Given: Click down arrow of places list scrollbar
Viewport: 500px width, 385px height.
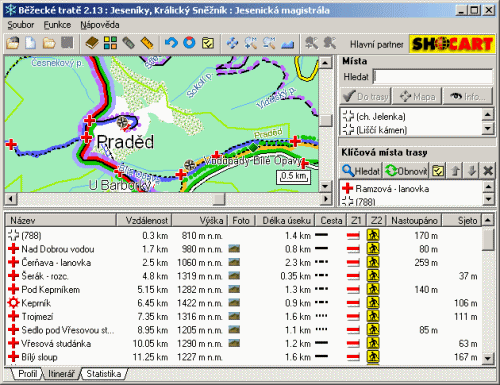Looking at the screenshot, I should point(488,128).
